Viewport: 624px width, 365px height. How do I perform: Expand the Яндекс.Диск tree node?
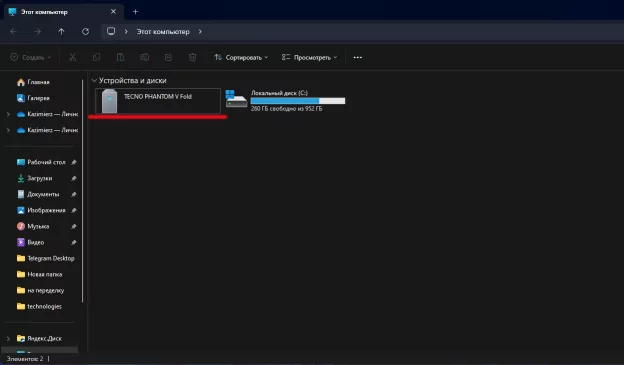coord(8,338)
